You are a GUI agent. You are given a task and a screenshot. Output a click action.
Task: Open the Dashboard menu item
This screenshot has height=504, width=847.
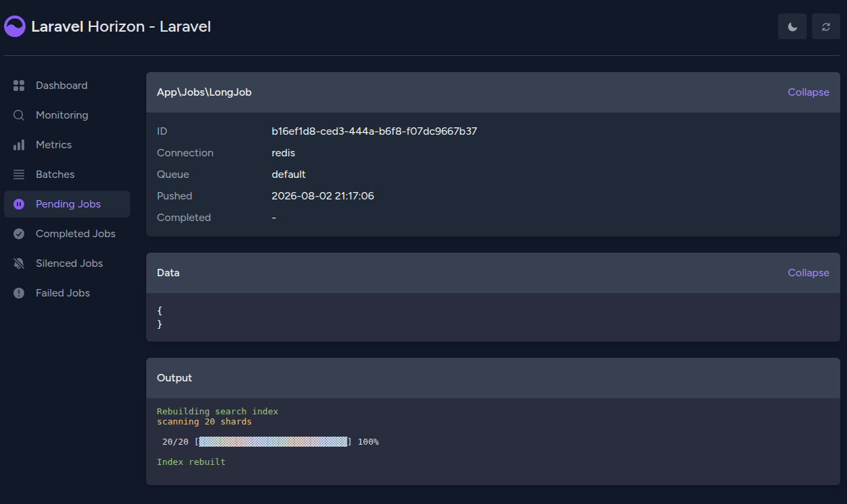67,86
